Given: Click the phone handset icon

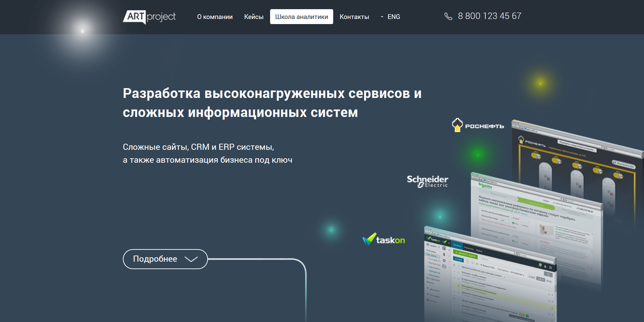Looking at the screenshot, I should [448, 16].
